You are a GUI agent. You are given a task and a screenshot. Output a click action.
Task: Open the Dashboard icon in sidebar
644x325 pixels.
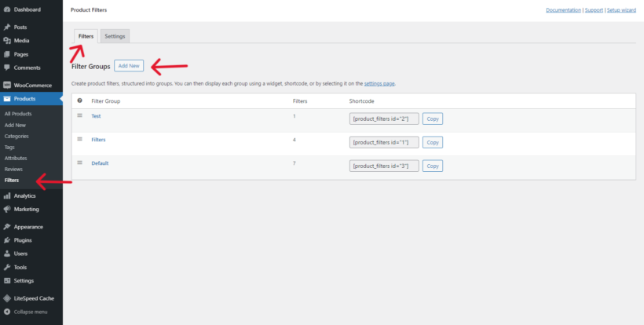click(6, 9)
